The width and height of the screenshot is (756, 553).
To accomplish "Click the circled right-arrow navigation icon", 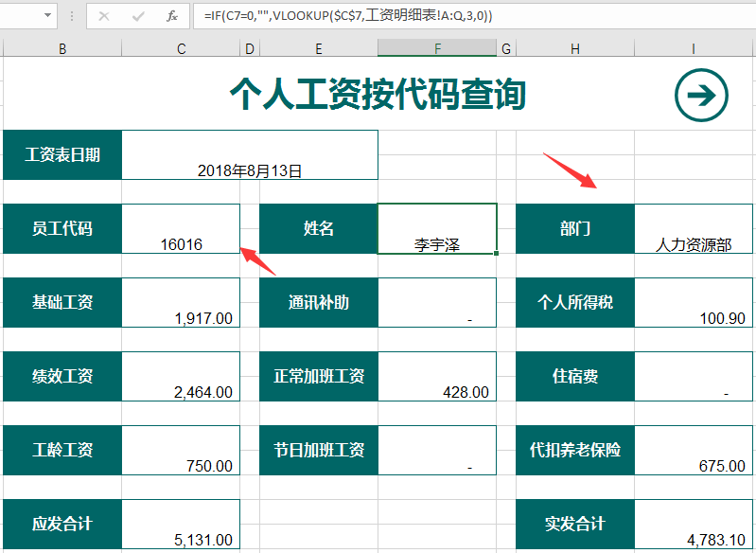I will point(701,95).
